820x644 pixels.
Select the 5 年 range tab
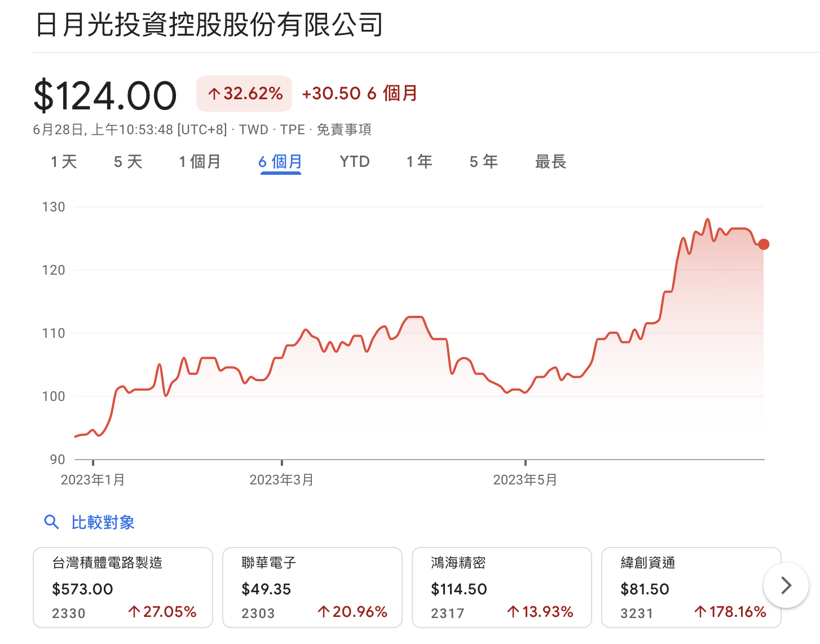[x=484, y=162]
